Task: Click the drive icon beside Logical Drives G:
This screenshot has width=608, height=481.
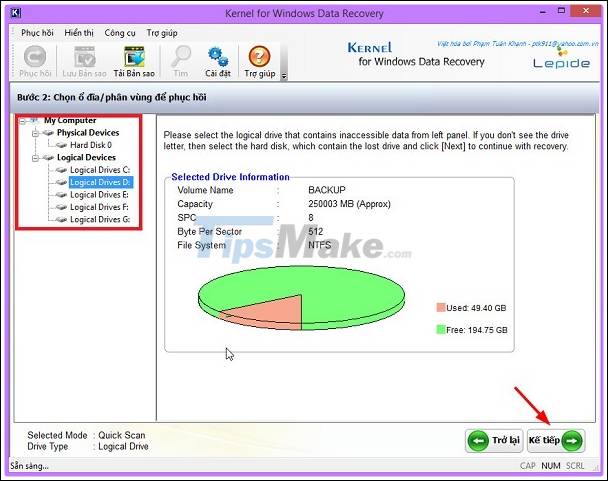Action: tap(61, 220)
